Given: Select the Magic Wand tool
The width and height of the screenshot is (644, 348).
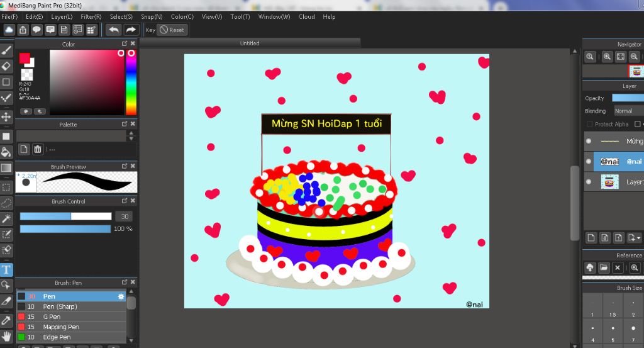Looking at the screenshot, I should [x=6, y=218].
